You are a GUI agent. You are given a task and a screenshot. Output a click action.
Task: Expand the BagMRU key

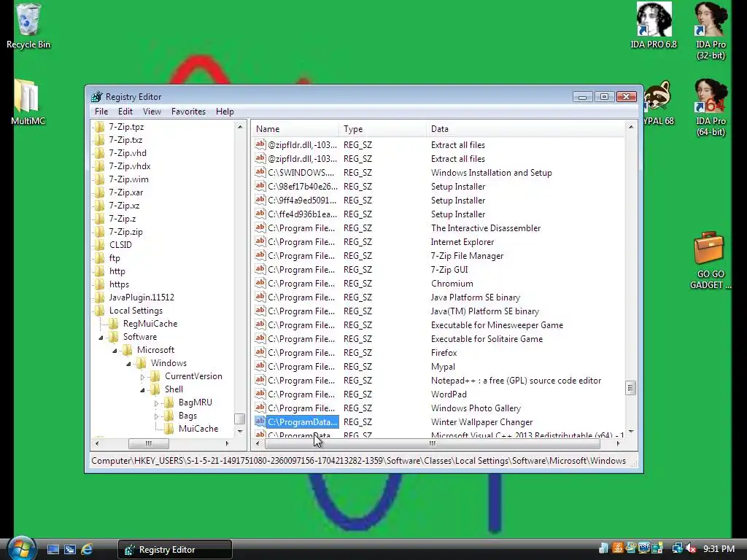coord(156,402)
